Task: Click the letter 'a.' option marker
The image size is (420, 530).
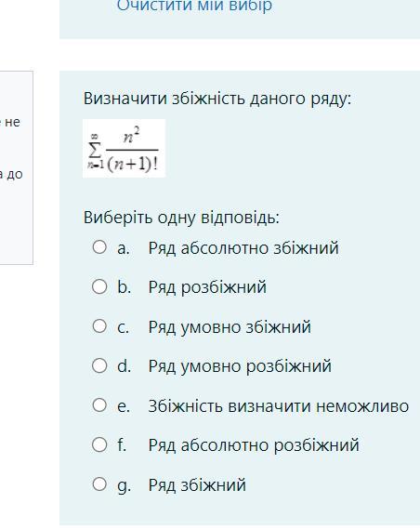Action: tap(124, 248)
